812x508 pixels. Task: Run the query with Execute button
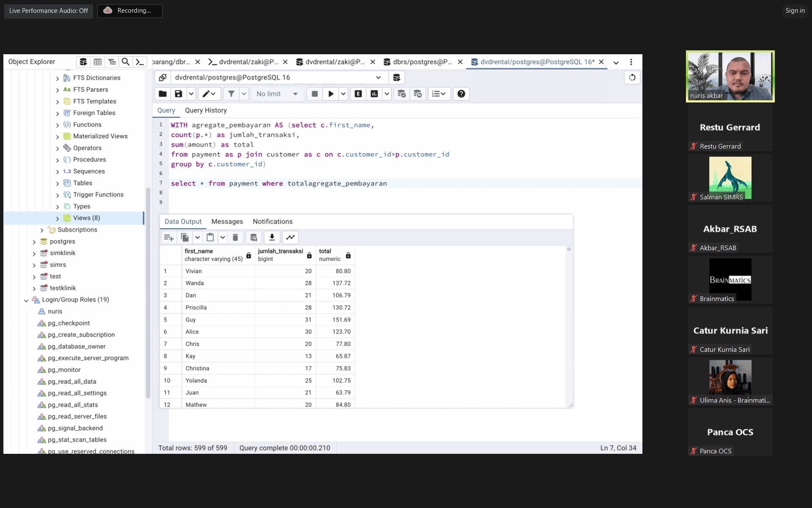pyautogui.click(x=331, y=94)
